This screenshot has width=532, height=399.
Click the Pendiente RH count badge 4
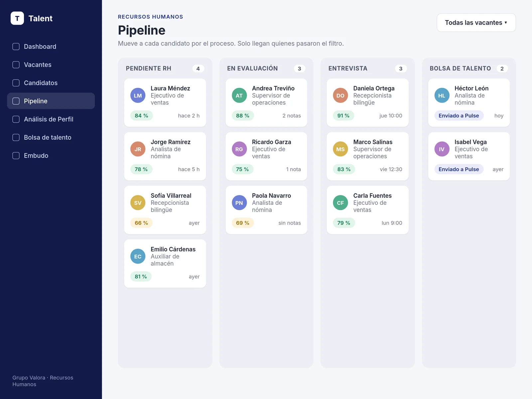(198, 68)
